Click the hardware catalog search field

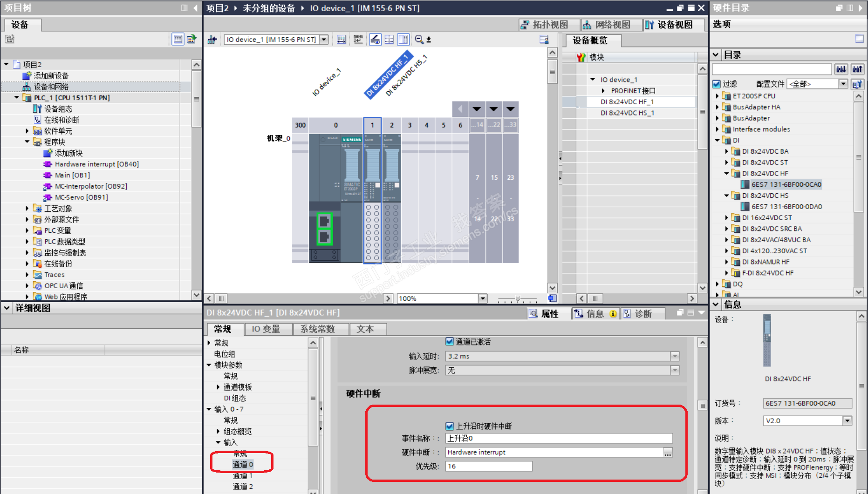pos(772,69)
